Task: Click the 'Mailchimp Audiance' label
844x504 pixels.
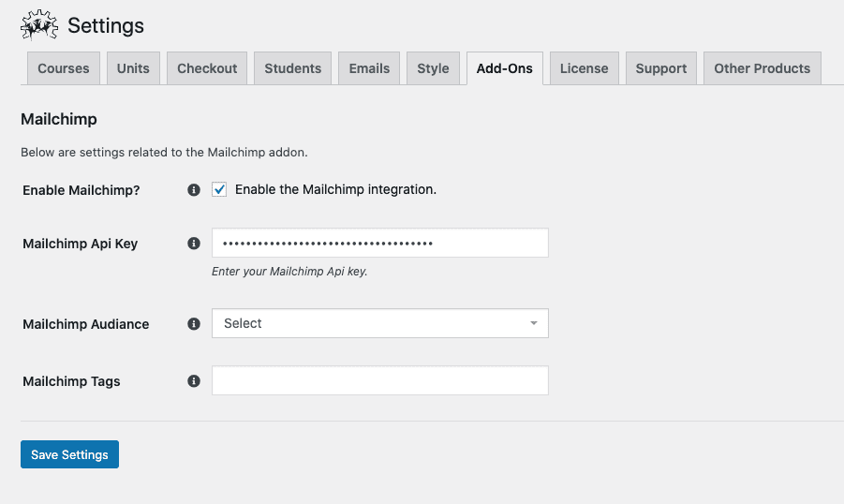Action: point(86,324)
